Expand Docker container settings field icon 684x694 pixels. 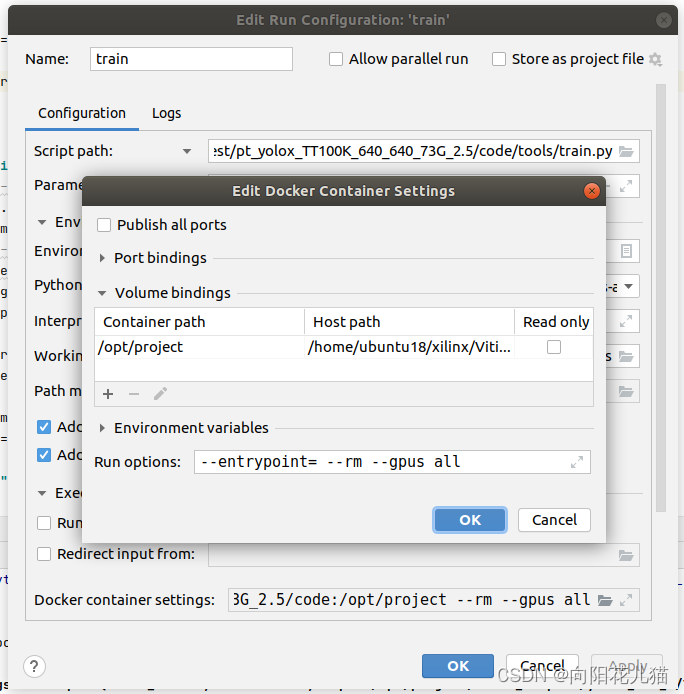(x=626, y=600)
